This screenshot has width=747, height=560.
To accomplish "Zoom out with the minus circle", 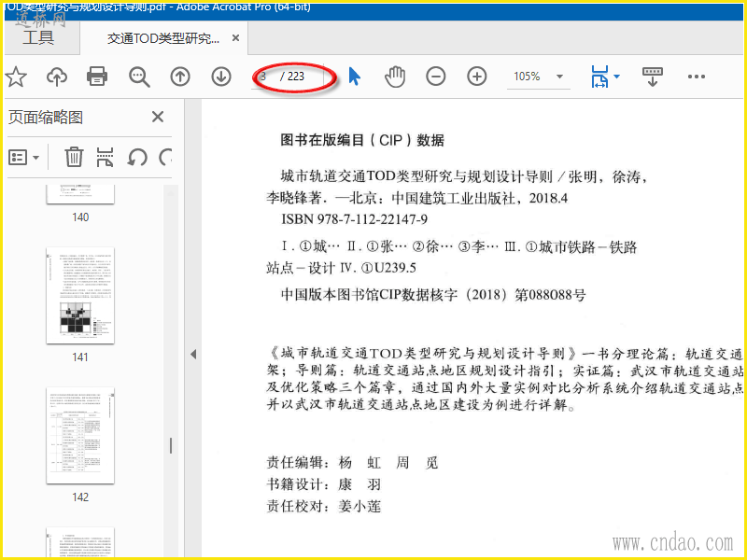I will point(435,77).
